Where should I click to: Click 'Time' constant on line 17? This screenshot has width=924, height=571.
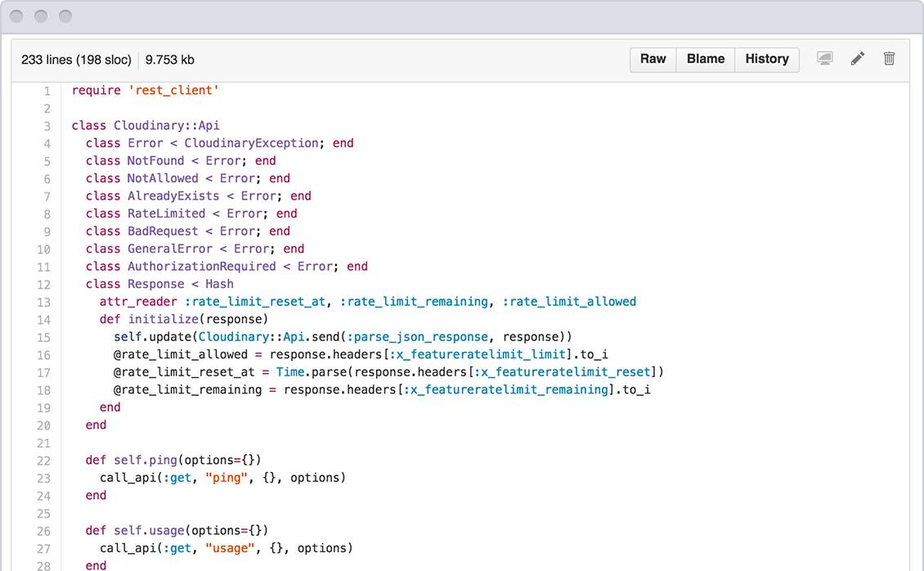(x=290, y=372)
